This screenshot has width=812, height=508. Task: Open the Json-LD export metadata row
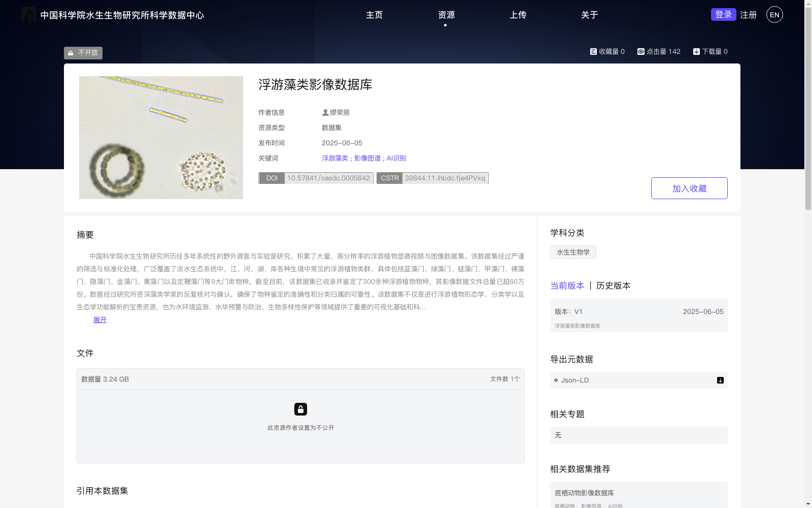[x=639, y=380]
